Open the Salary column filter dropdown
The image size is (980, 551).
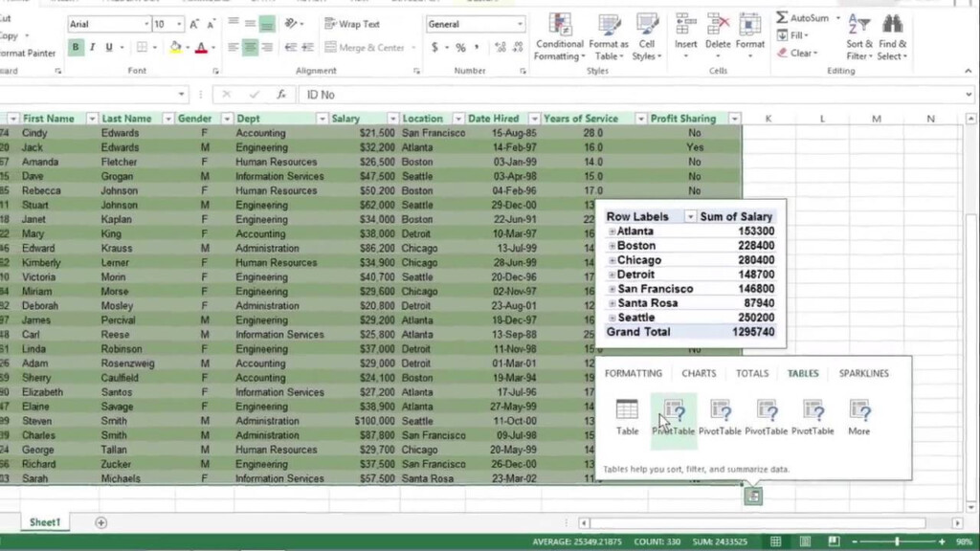tap(392, 119)
